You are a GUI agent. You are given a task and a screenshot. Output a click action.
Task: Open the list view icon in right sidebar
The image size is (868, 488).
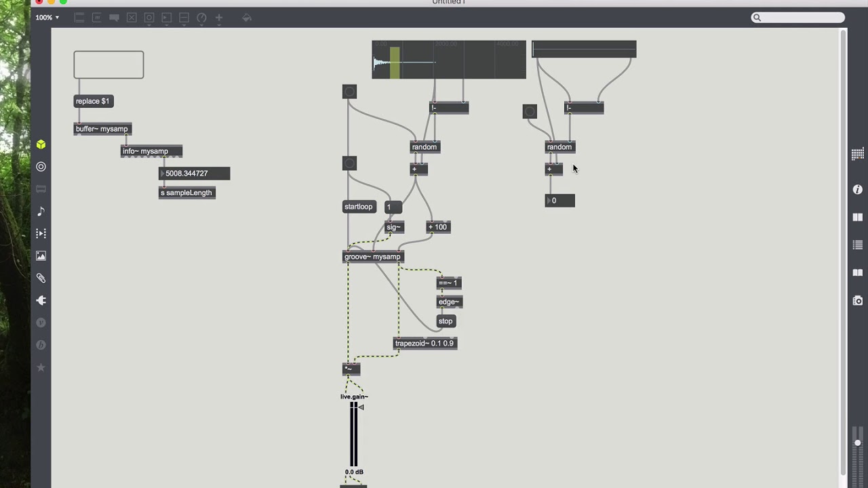[857, 245]
